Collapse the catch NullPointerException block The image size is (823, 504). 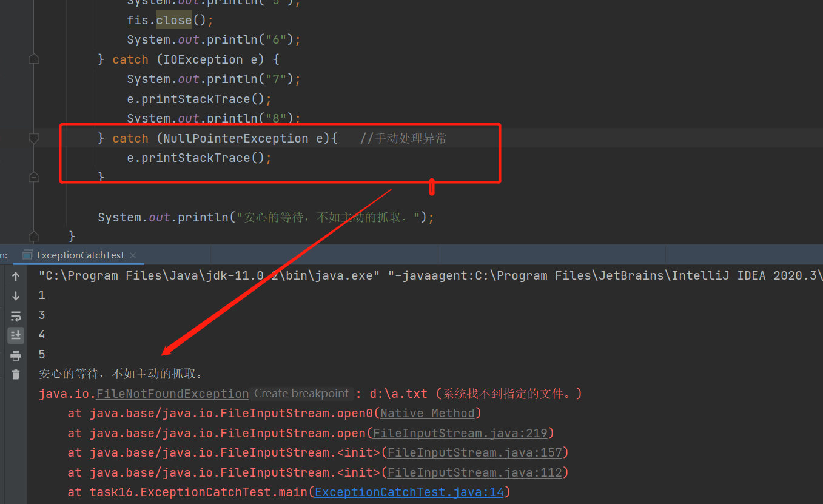tap(34, 138)
